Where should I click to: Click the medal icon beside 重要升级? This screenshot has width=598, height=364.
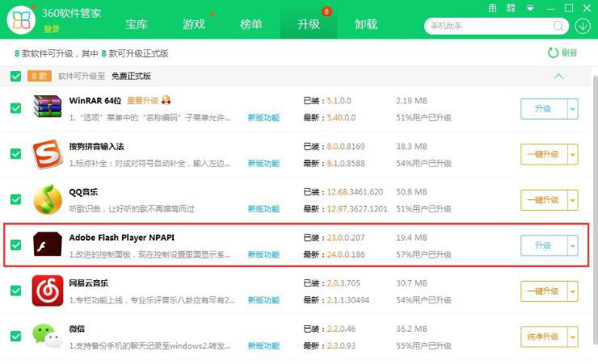(x=166, y=100)
